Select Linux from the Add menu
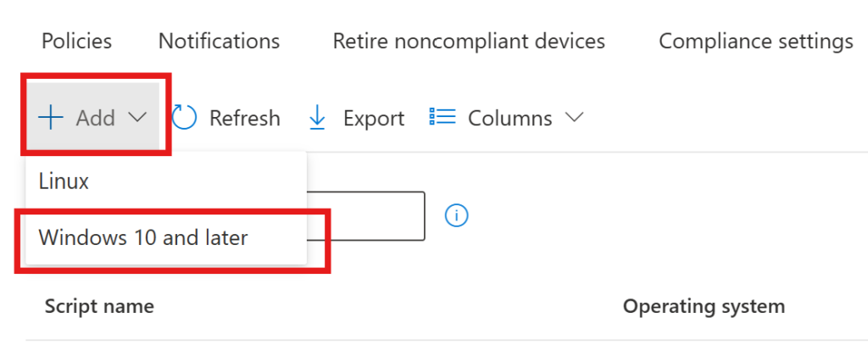Image resolution: width=868 pixels, height=362 pixels. (x=64, y=181)
